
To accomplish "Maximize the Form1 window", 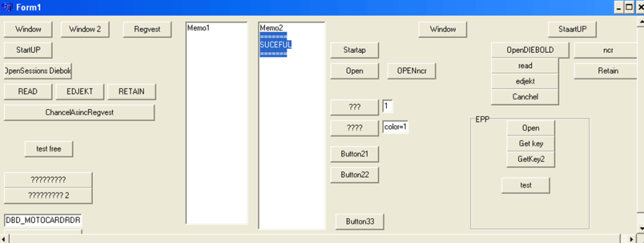I will (x=629, y=7).
